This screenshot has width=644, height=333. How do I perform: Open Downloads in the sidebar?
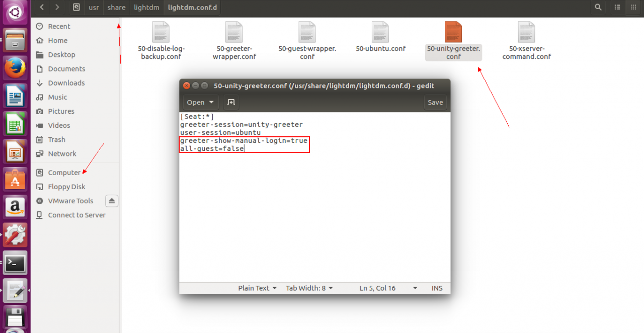pos(66,83)
